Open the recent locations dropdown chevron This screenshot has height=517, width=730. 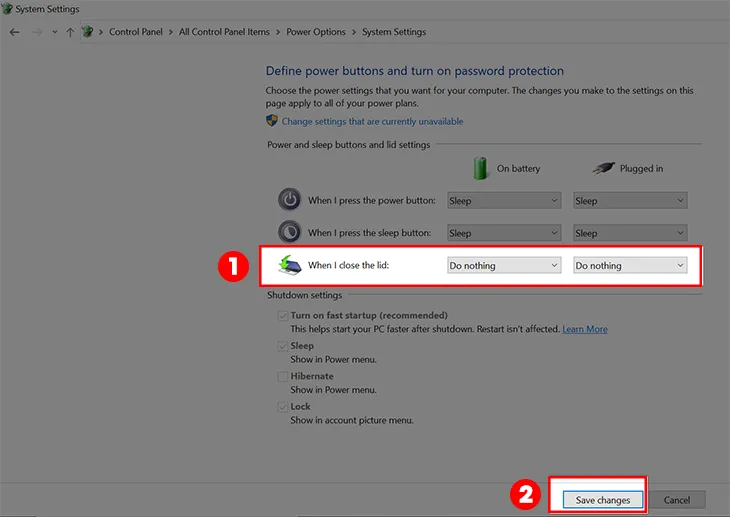point(54,32)
